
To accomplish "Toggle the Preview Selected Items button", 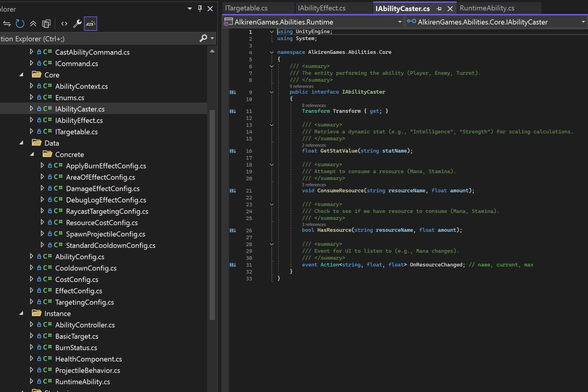I will (x=90, y=24).
